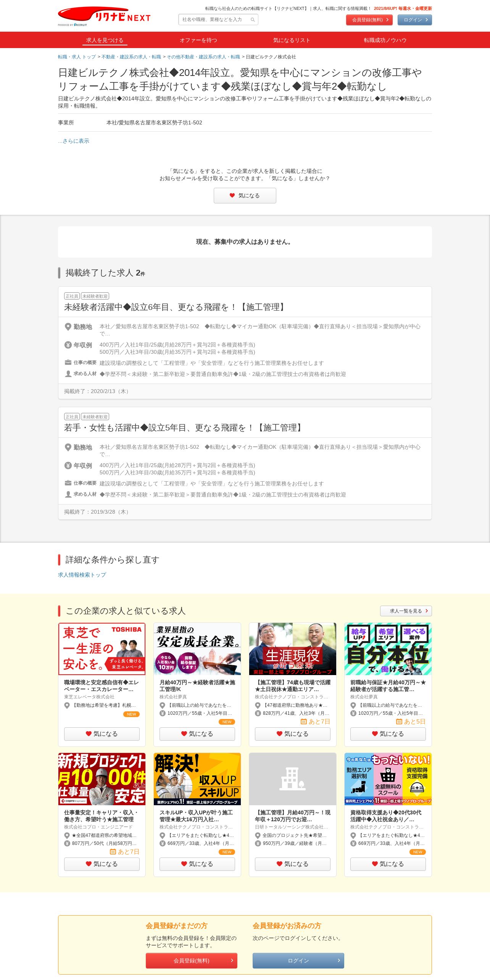
Task: Click 掲載終了：2019/3/28 text
Action: [97, 512]
